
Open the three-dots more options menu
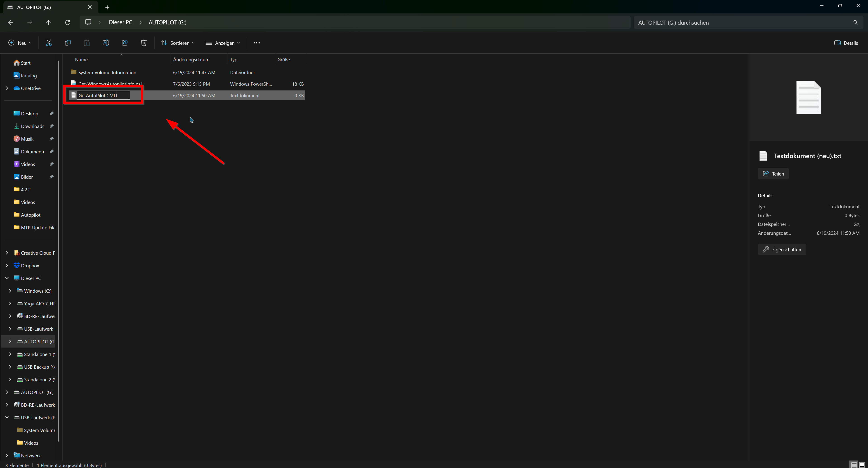[256, 43]
